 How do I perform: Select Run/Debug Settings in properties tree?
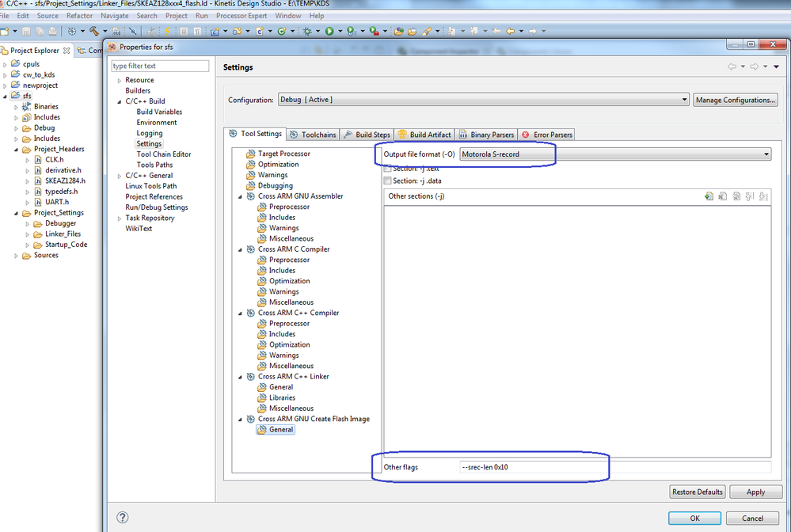pyautogui.click(x=157, y=207)
